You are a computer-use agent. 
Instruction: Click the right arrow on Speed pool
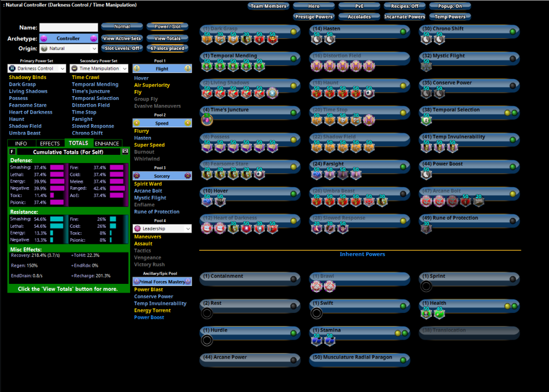[188, 124]
